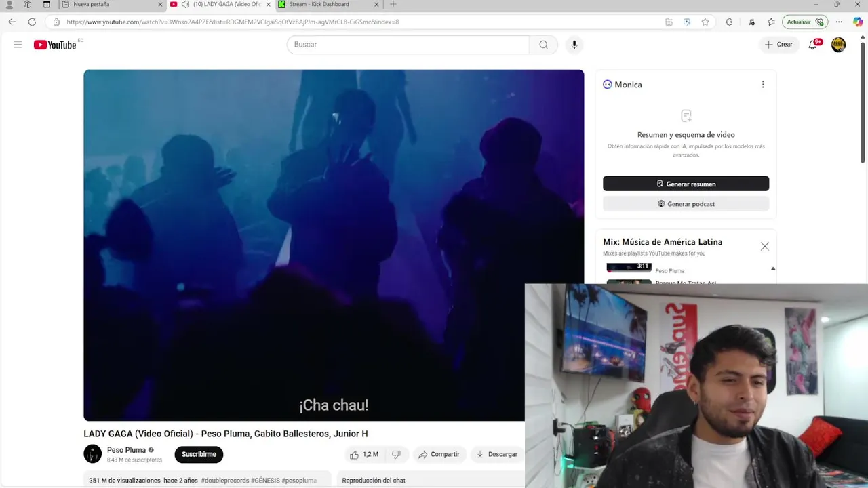Open the YouTube account avatar menu
The height and width of the screenshot is (488, 868).
[839, 45]
